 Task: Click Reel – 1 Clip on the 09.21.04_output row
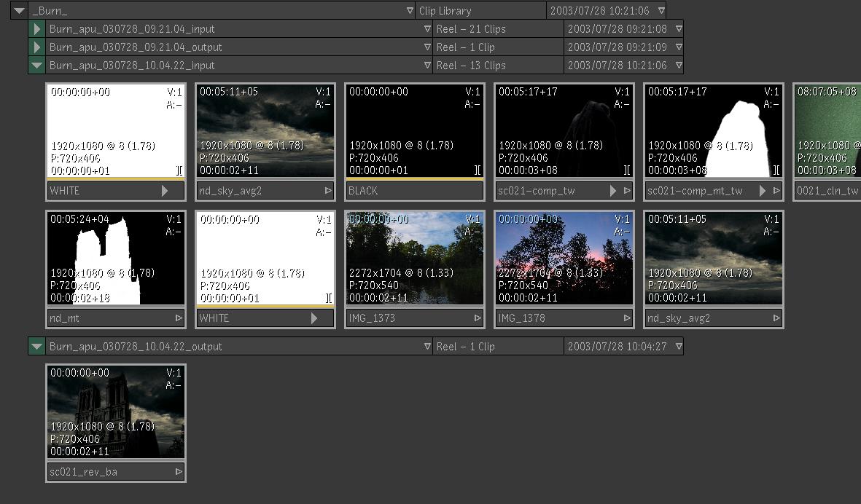466,48
